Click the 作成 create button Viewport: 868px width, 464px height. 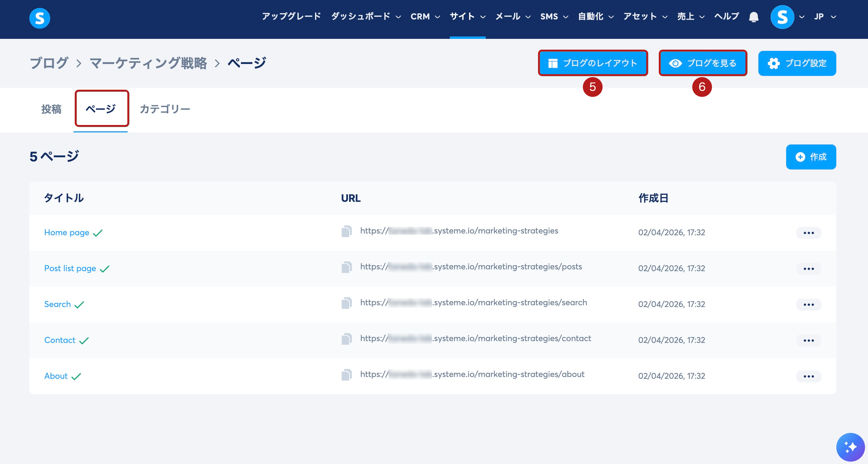click(810, 157)
